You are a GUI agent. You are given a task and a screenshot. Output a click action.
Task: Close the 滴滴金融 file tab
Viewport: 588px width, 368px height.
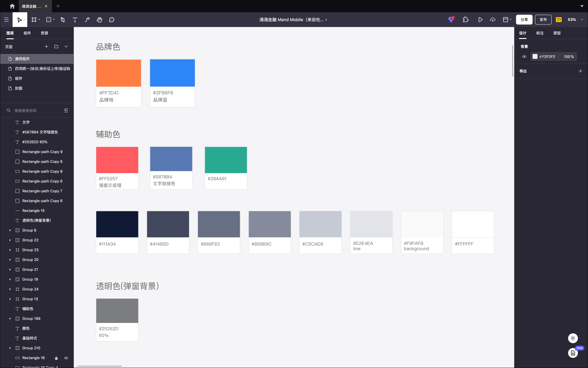click(x=46, y=6)
